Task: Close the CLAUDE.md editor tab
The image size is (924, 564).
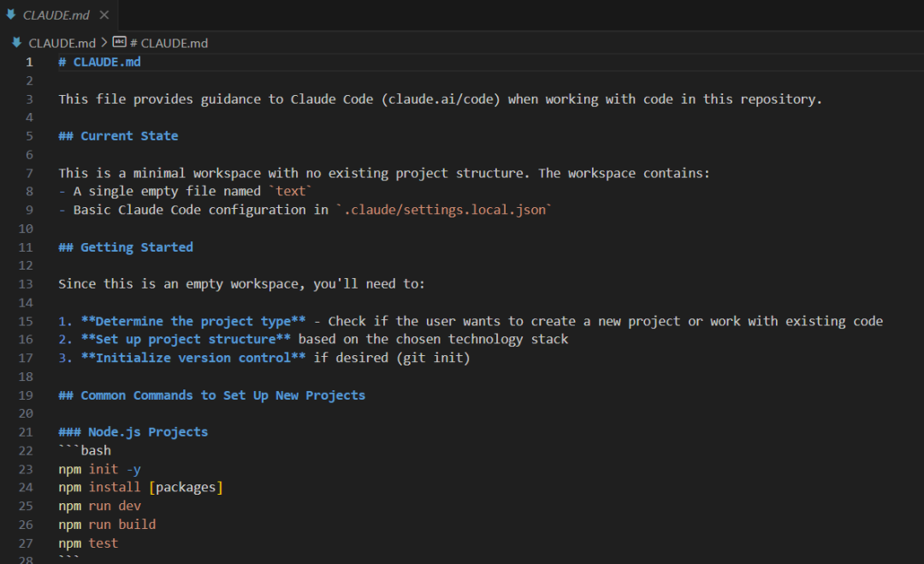Action: point(104,15)
